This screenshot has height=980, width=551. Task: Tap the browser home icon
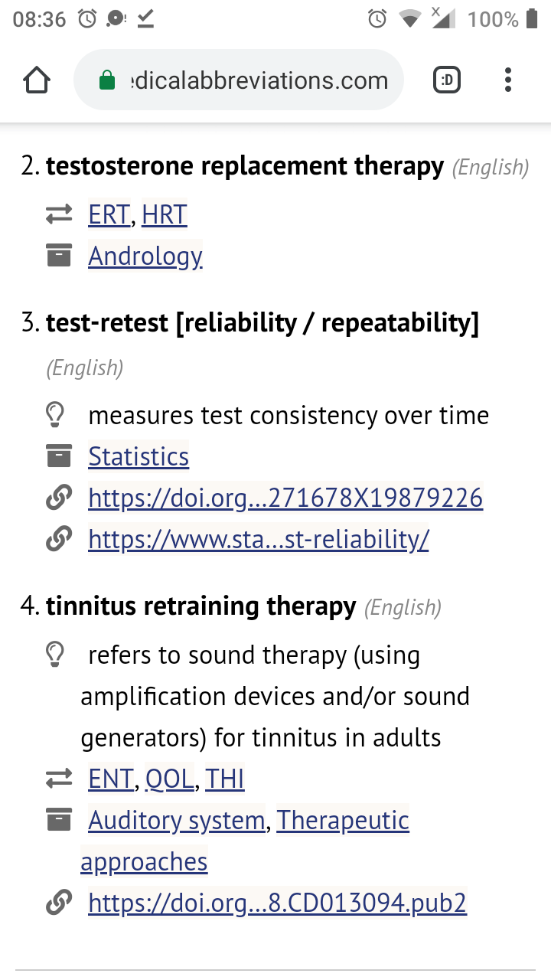[37, 80]
